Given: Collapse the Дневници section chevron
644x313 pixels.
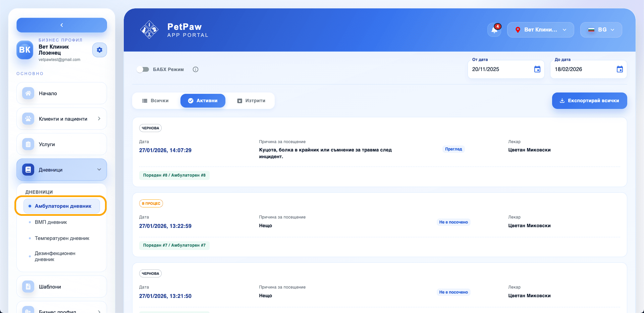Looking at the screenshot, I should (99, 170).
